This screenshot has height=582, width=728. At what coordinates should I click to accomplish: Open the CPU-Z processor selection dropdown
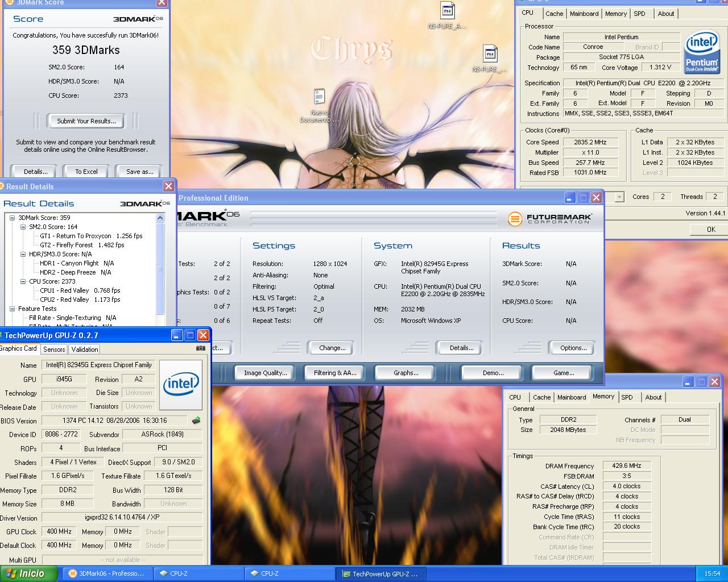619,197
